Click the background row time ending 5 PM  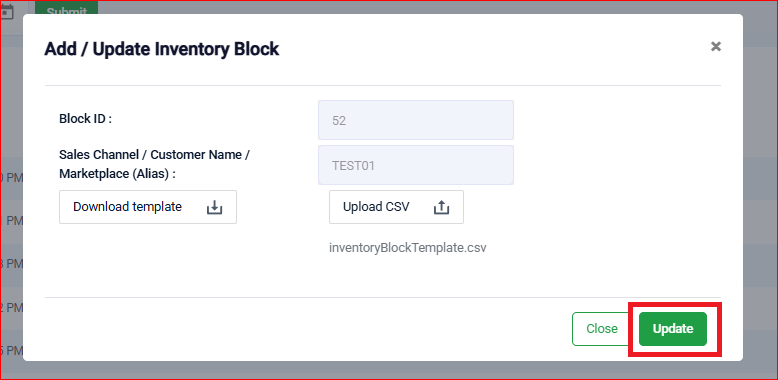pos(11,351)
